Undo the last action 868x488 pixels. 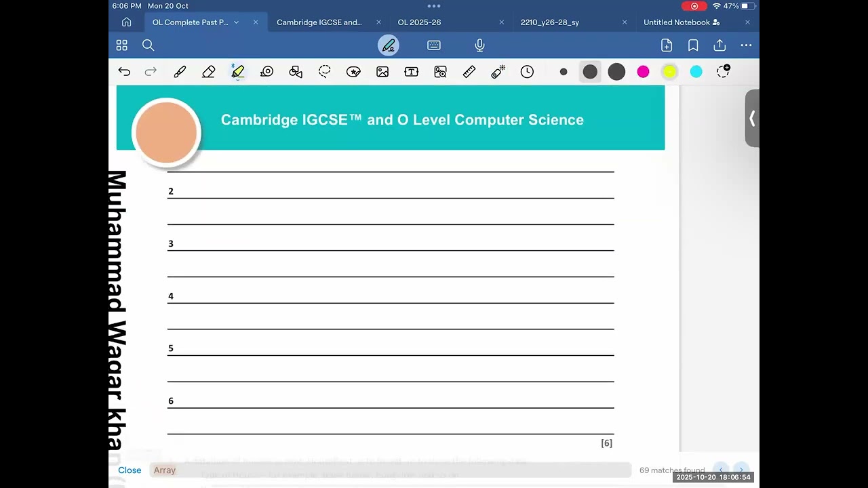pyautogui.click(x=124, y=72)
